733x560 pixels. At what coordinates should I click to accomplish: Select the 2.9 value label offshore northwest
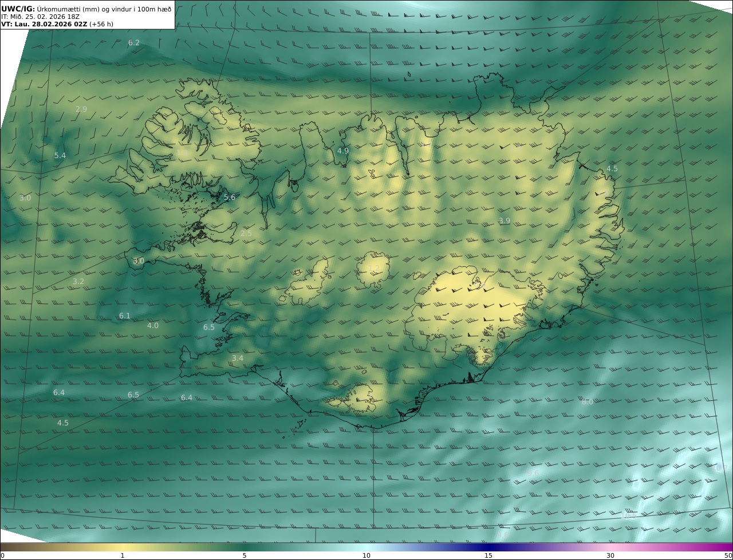[81, 109]
